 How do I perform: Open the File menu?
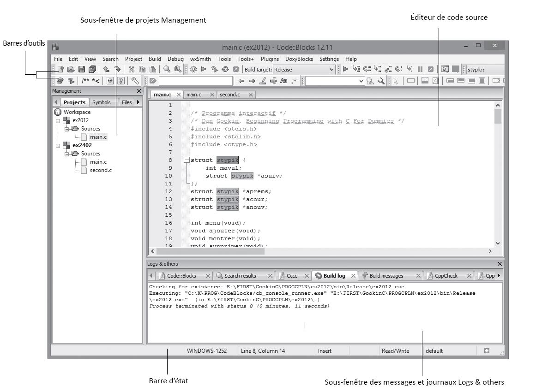click(x=58, y=59)
